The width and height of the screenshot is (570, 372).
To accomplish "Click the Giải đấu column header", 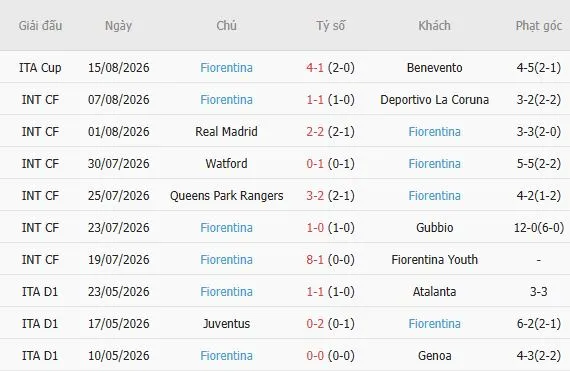I will click(40, 26).
